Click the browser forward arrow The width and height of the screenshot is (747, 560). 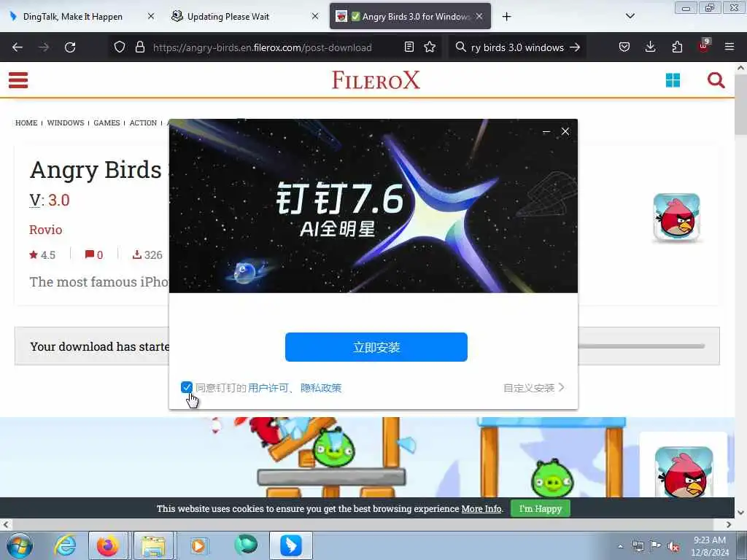44,47
